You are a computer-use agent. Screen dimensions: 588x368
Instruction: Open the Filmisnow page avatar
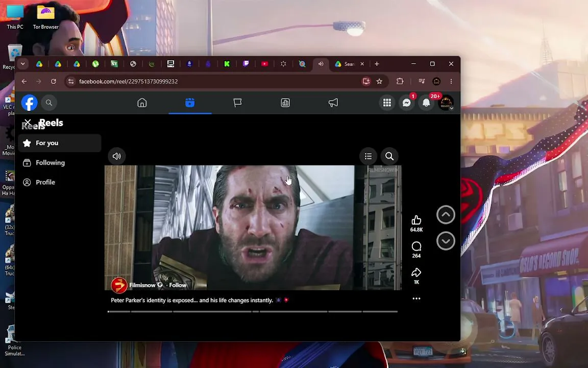(119, 285)
